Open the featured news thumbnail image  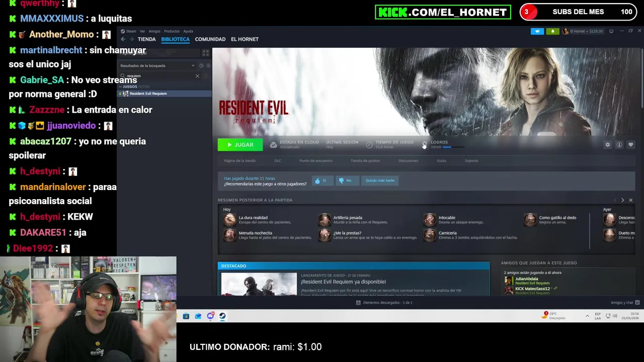click(x=259, y=284)
